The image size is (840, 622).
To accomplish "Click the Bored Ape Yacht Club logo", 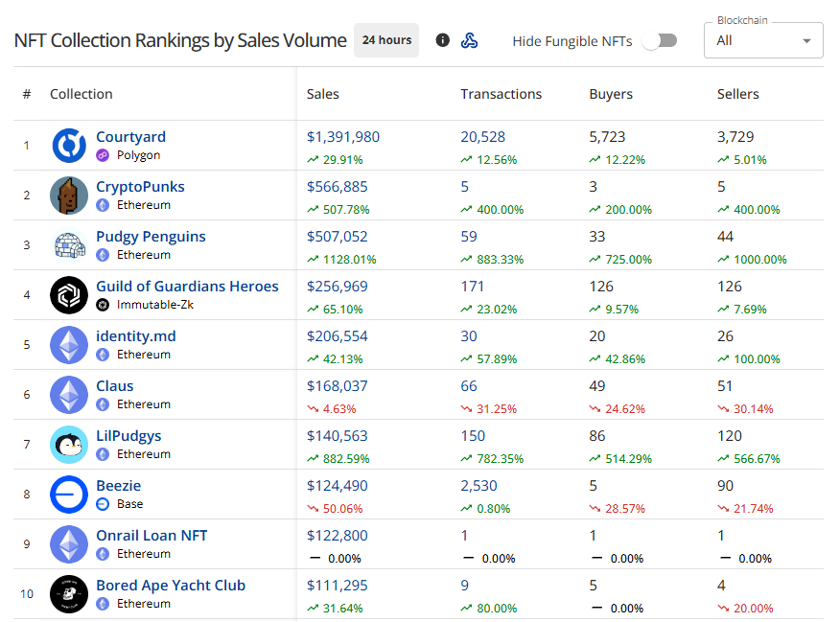I will (69, 593).
